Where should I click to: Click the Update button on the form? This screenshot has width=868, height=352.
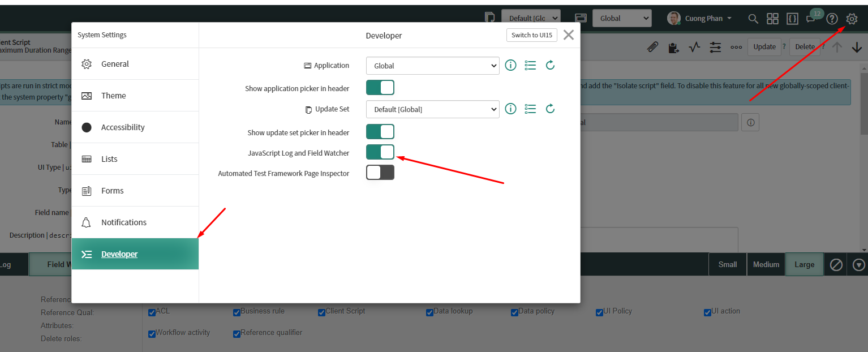click(764, 47)
